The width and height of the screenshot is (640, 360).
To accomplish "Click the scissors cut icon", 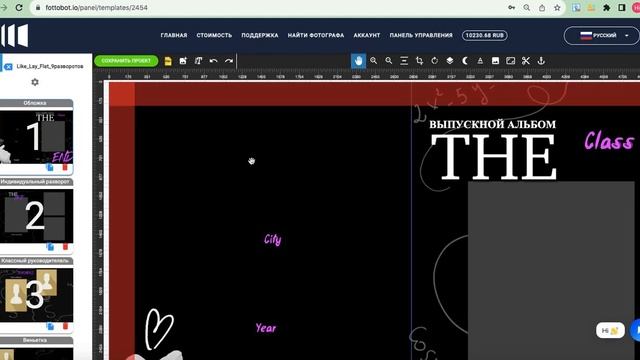I will (526, 61).
